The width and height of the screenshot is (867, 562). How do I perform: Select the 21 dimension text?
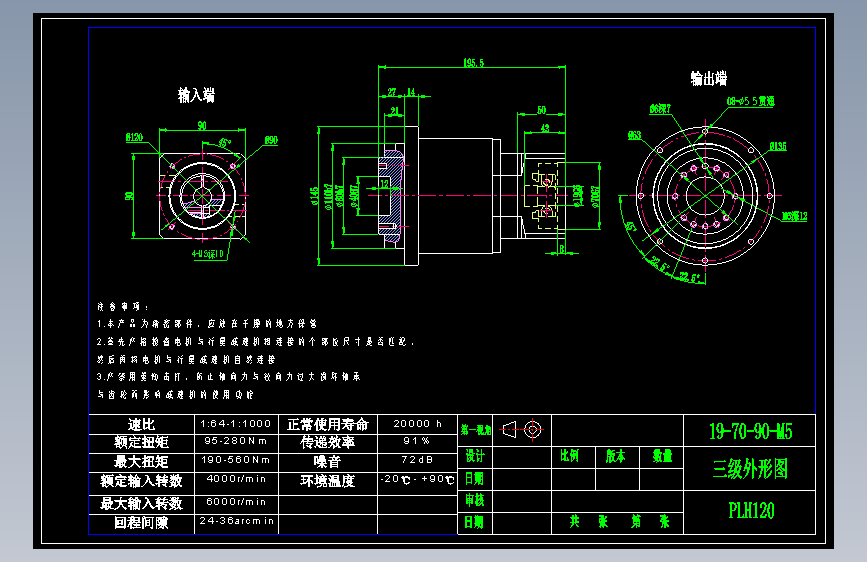394,111
